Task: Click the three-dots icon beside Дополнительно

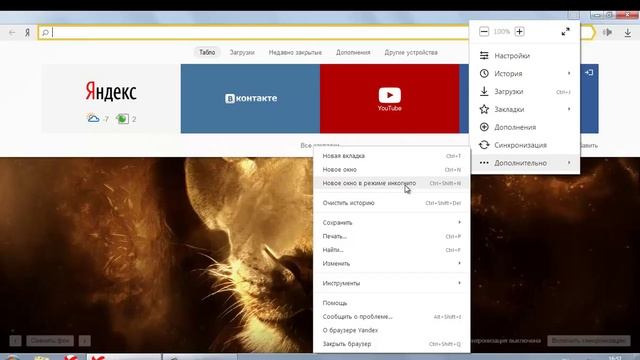Action: [x=484, y=163]
